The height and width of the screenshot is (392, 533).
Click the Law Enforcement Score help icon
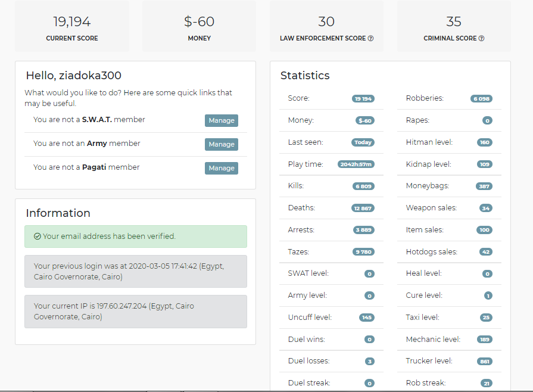pos(370,38)
